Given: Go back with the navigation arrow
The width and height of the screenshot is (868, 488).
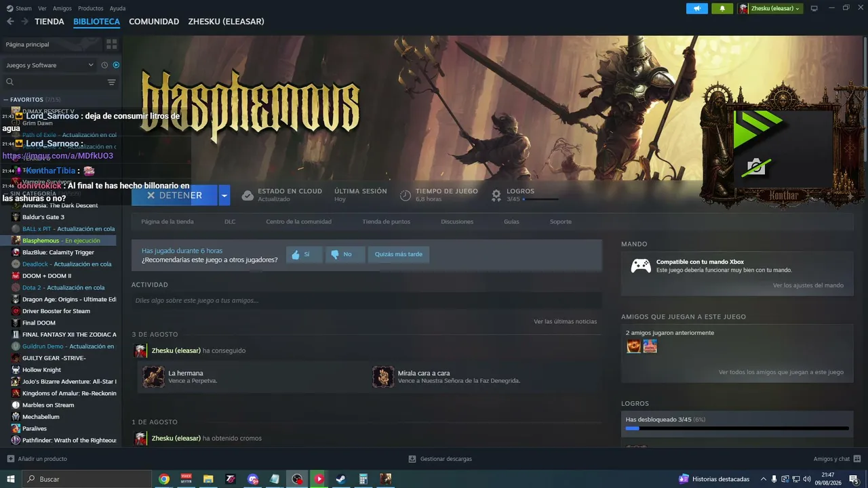Looking at the screenshot, I should [10, 22].
